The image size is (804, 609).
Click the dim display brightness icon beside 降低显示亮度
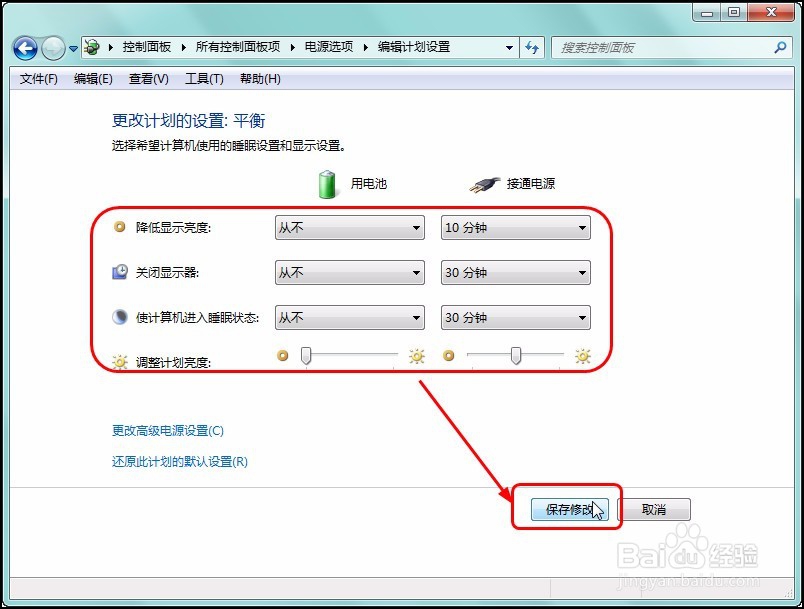tap(121, 227)
